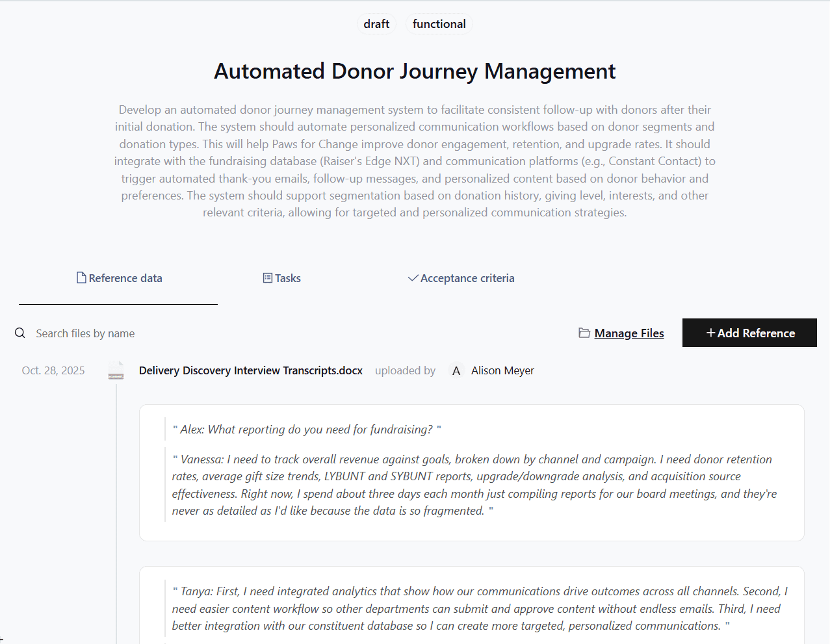Click the 'uploaded by' label
Viewport: 830px width, 644px height.
406,370
